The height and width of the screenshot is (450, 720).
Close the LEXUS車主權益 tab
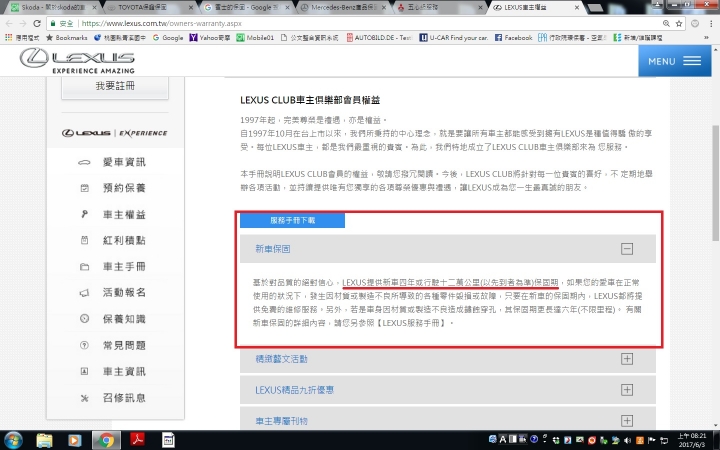[577, 7]
